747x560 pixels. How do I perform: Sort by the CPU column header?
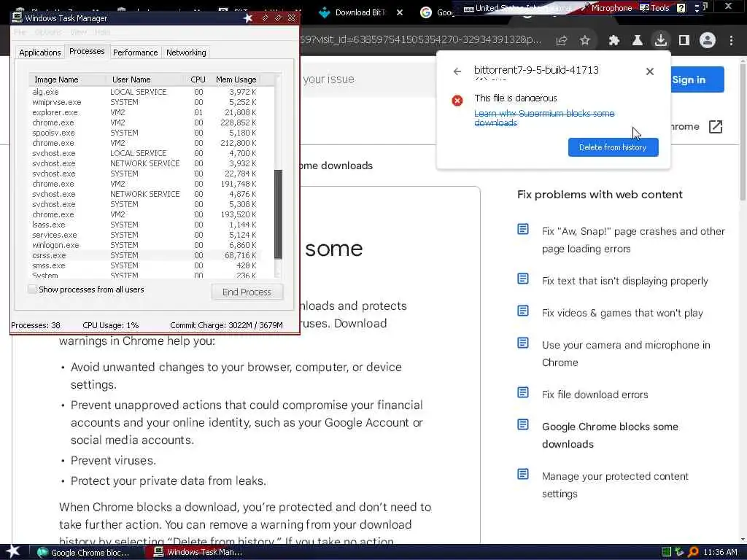coord(198,79)
